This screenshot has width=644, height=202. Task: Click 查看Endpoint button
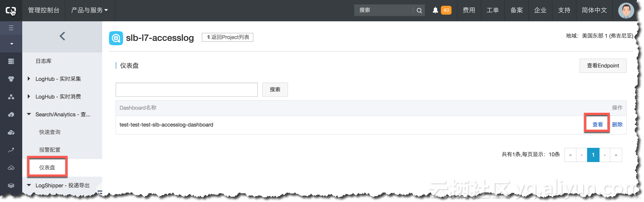coord(603,66)
